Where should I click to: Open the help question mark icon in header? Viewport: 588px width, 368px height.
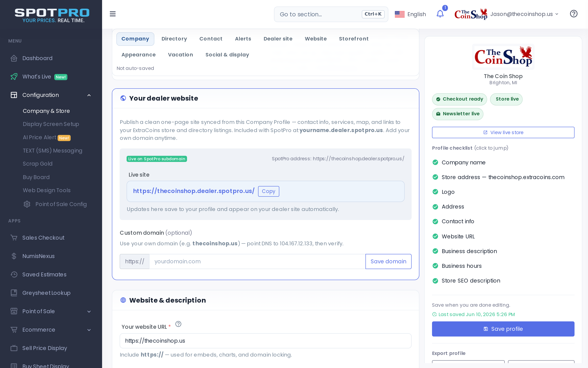574,14
